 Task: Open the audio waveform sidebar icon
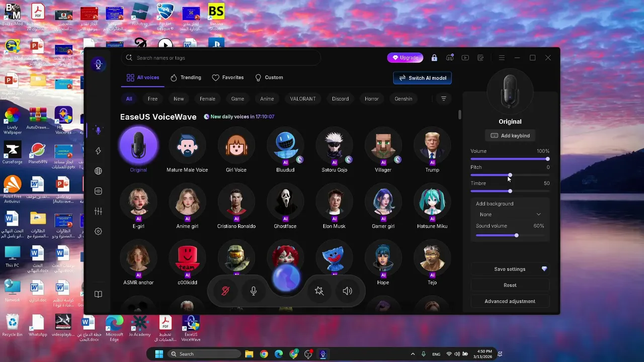pyautogui.click(x=98, y=191)
